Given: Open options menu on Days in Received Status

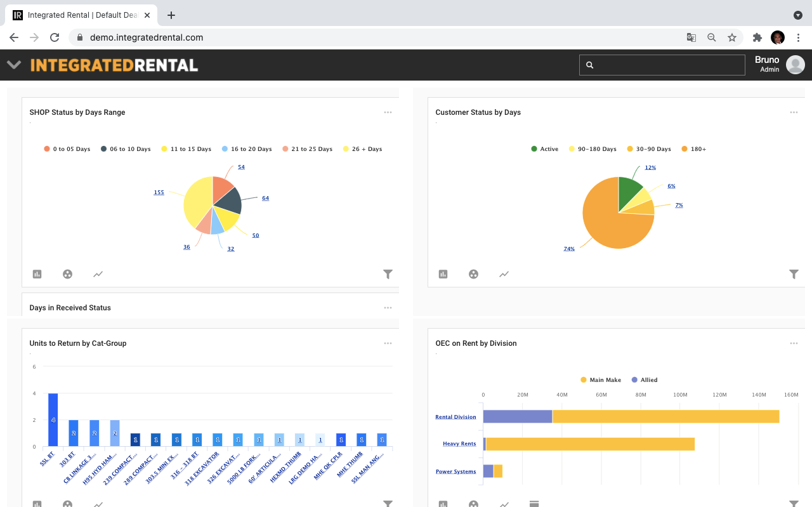Looking at the screenshot, I should [x=388, y=307].
